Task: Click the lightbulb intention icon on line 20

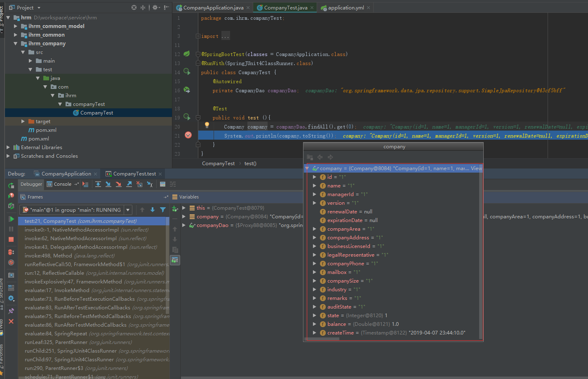Action: pos(207,125)
